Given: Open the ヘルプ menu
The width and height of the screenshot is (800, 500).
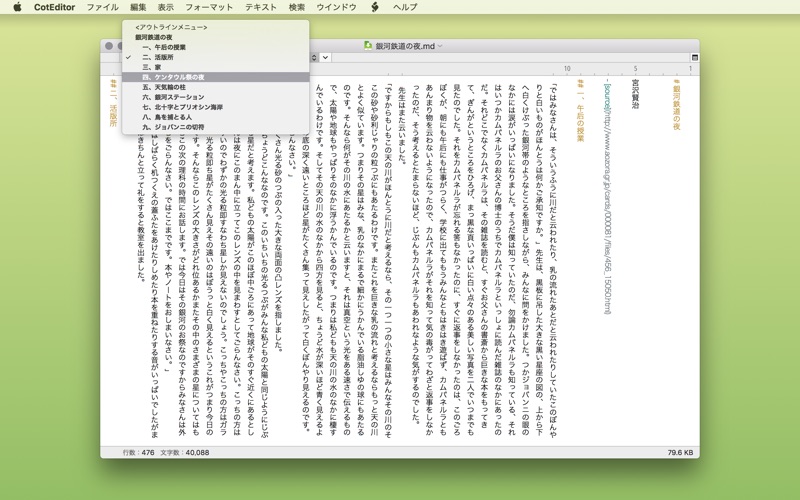Looking at the screenshot, I should click(405, 7).
